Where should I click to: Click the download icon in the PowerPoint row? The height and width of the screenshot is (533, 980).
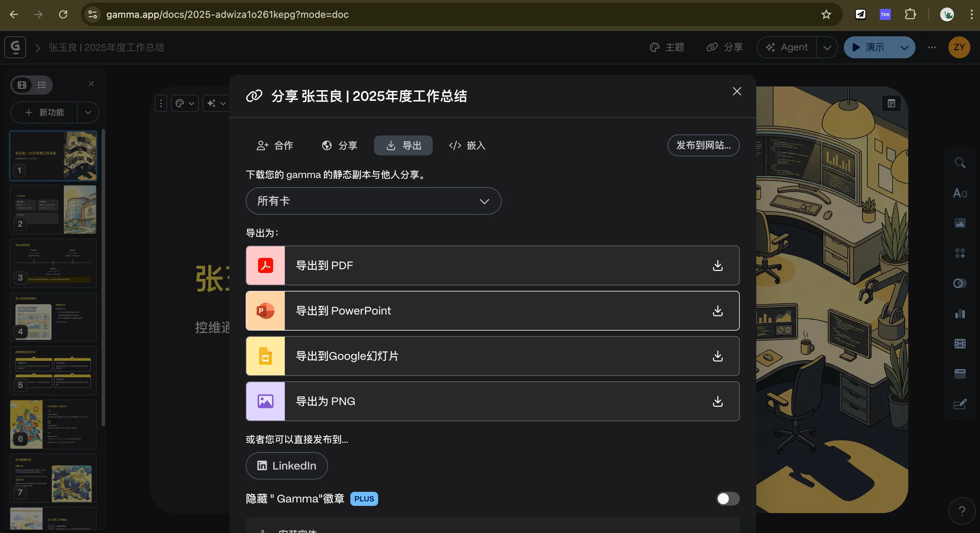(717, 311)
